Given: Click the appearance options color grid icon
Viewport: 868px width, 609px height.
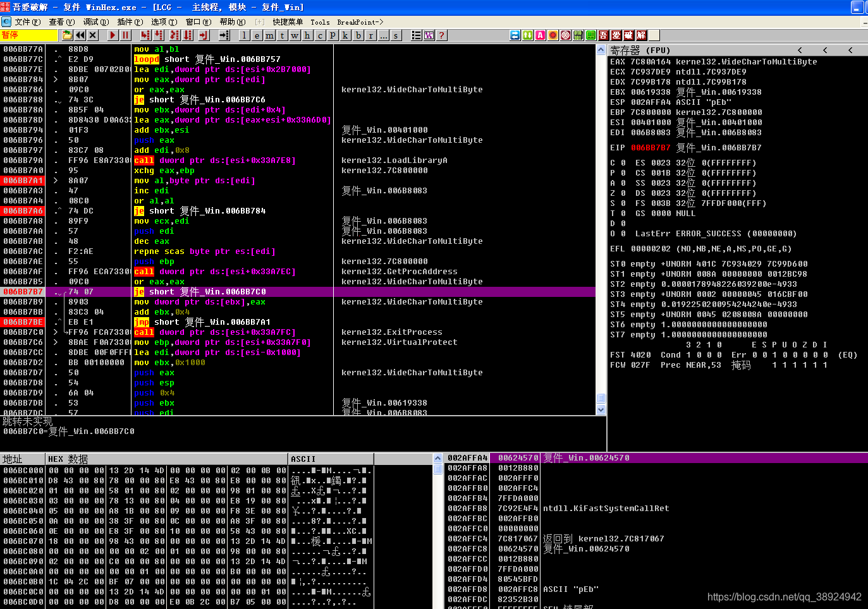Looking at the screenshot, I should (x=429, y=35).
